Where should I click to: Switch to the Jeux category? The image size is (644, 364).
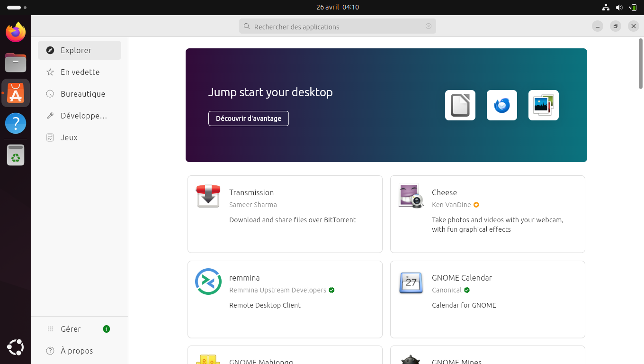(80, 137)
